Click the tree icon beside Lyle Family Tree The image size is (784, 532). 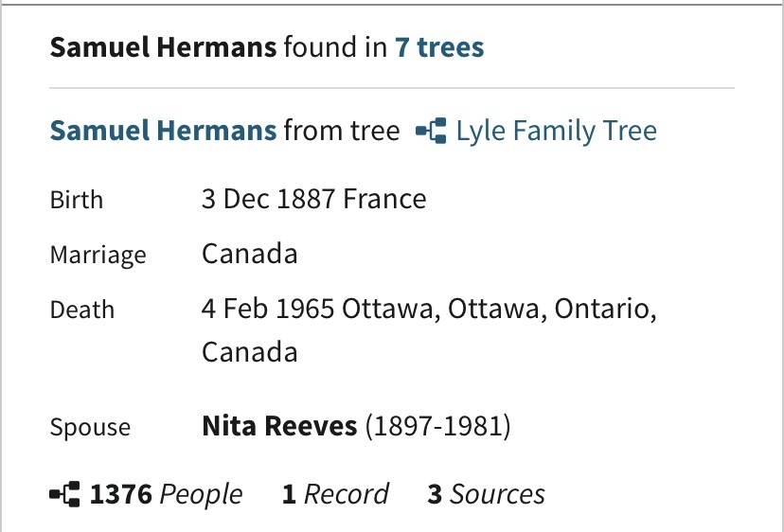(x=431, y=131)
